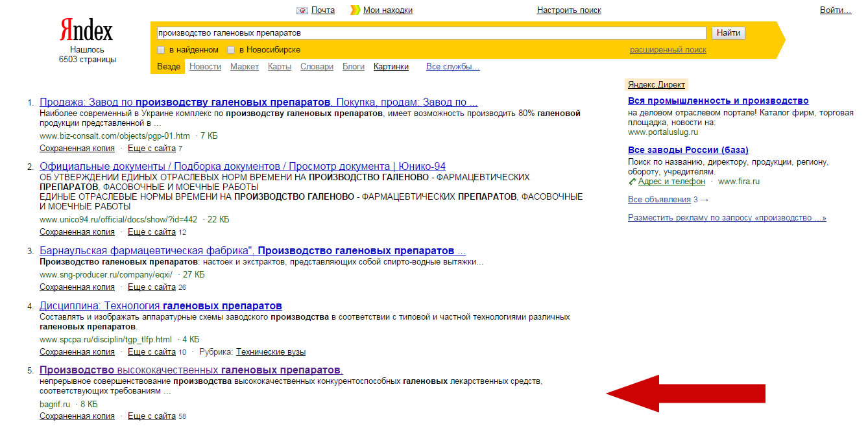Click "Еще с сайта" for the sng-producer.ru result
Viewport: 868px width, 426px height.
click(152, 287)
